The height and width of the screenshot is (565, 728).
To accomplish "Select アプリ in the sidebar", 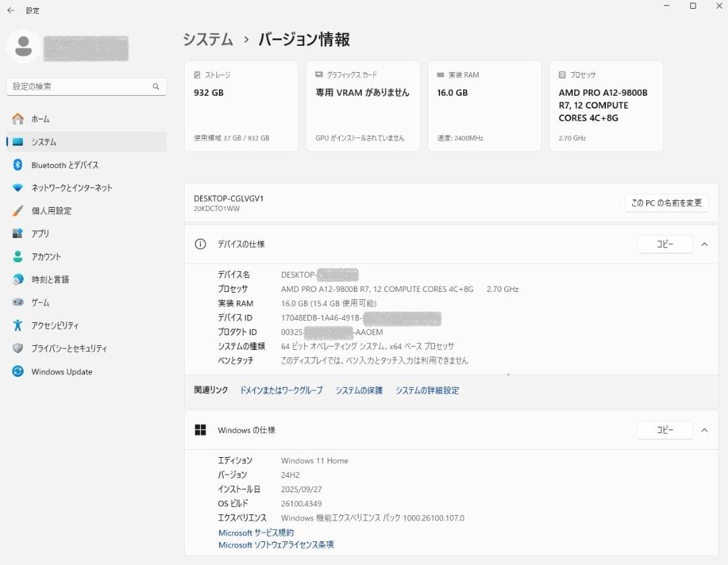I will pos(86,233).
